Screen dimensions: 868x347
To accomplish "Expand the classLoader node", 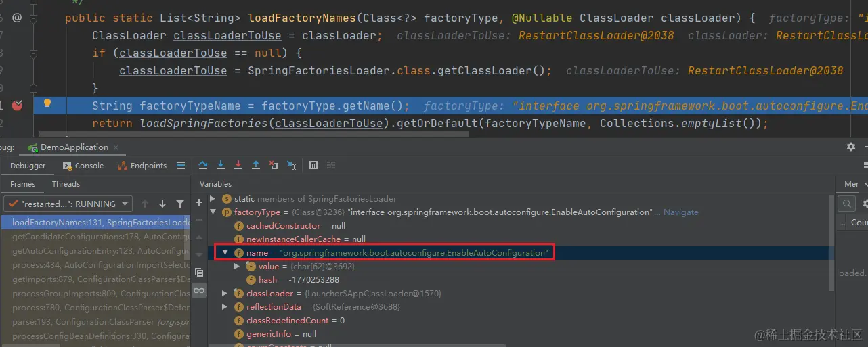I will [x=225, y=294].
